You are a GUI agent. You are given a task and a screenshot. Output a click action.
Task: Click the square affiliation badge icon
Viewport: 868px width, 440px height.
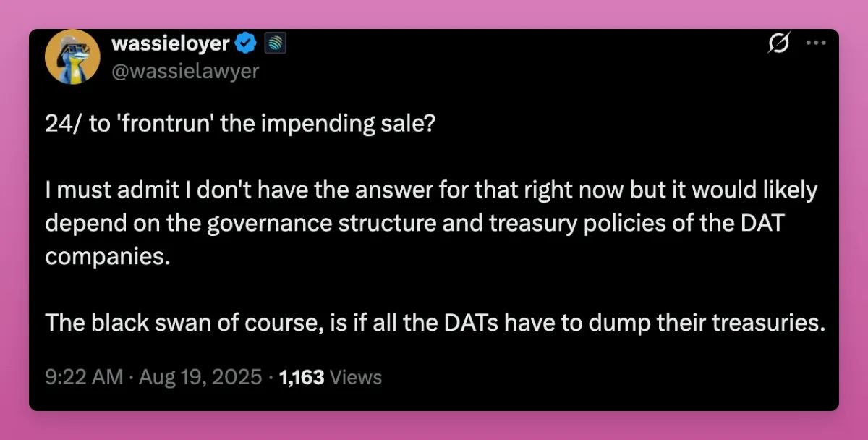click(276, 44)
